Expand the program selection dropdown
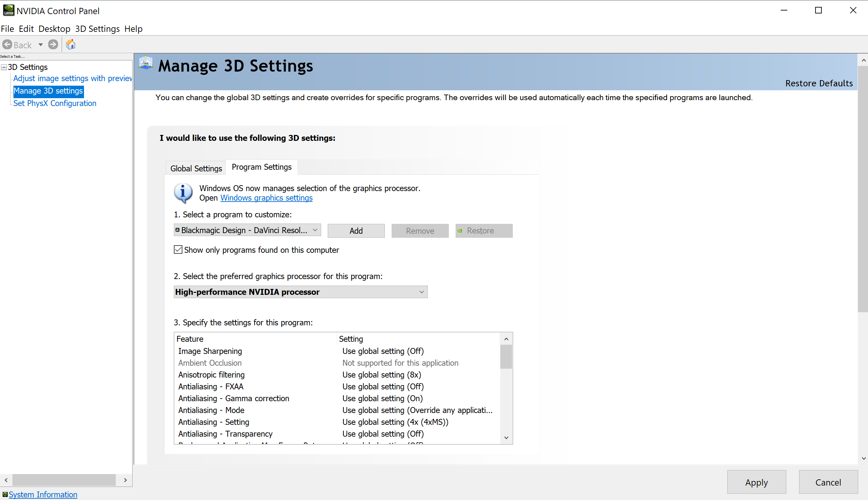The width and height of the screenshot is (868, 500). pos(314,230)
